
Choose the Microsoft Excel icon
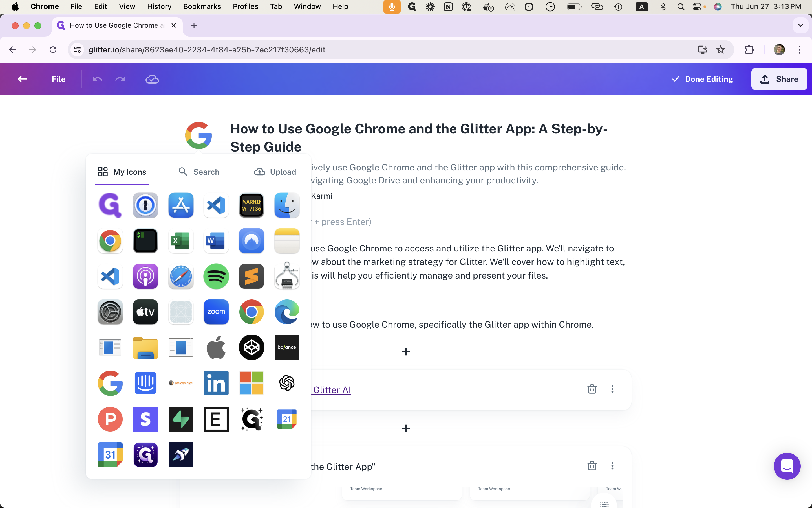(x=181, y=241)
